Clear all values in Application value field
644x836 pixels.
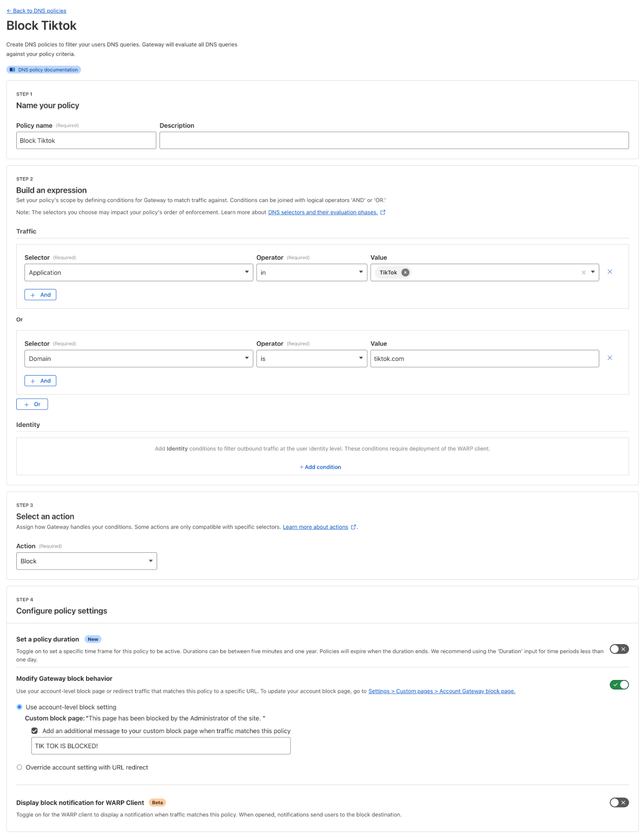pyautogui.click(x=583, y=272)
